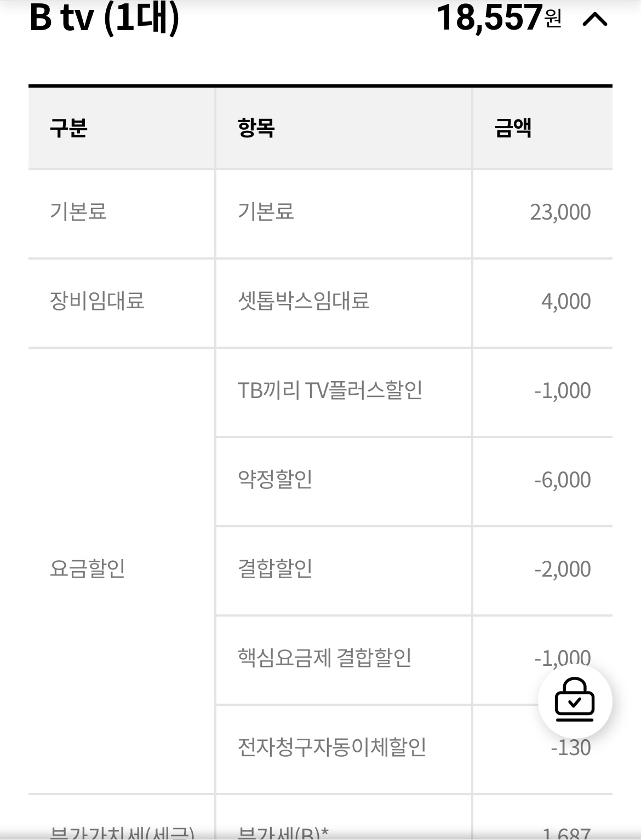The height and width of the screenshot is (840, 641).
Task: Click the -6,000 discount amount
Action: [x=563, y=480]
